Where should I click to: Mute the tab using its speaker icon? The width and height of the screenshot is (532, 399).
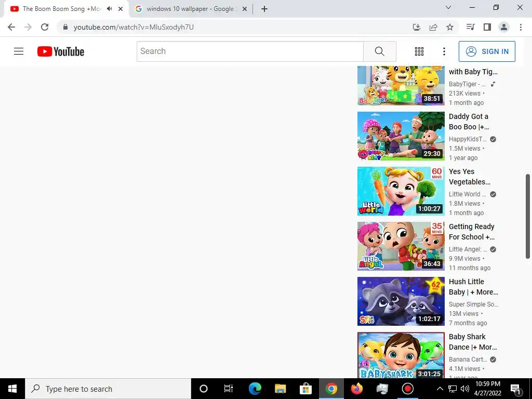coord(109,9)
